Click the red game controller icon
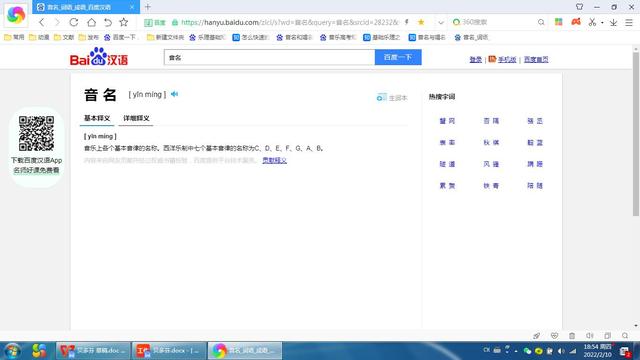The width and height of the screenshot is (640, 360). [576, 22]
